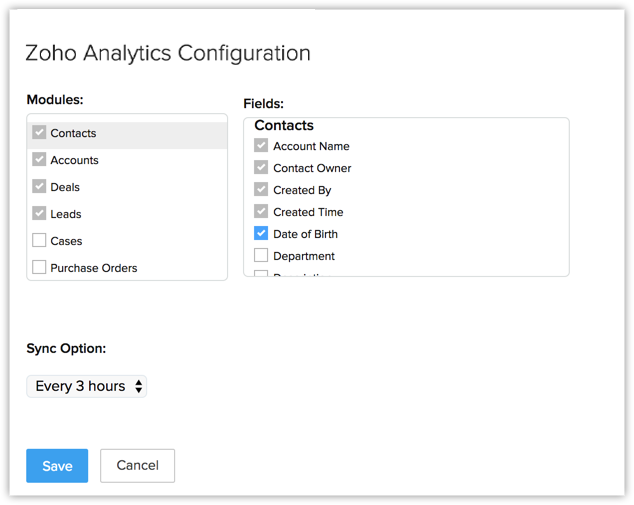The image size is (634, 505).
Task: Open the Every 3 hours sync dropdown
Action: point(87,386)
